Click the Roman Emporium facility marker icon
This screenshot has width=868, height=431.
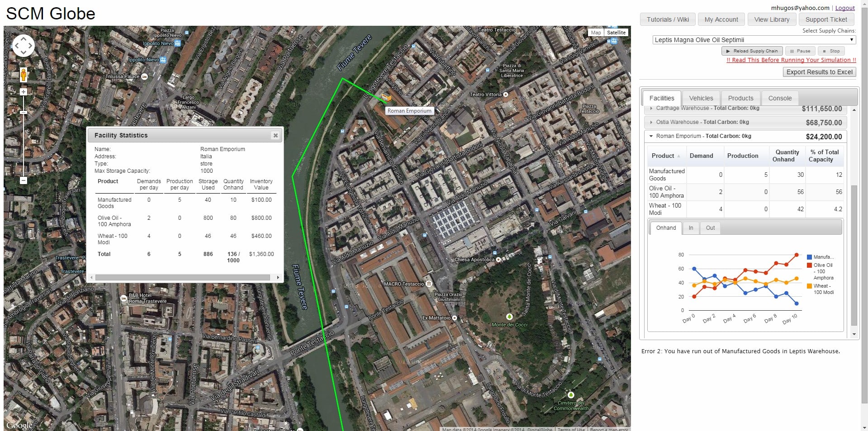click(386, 97)
